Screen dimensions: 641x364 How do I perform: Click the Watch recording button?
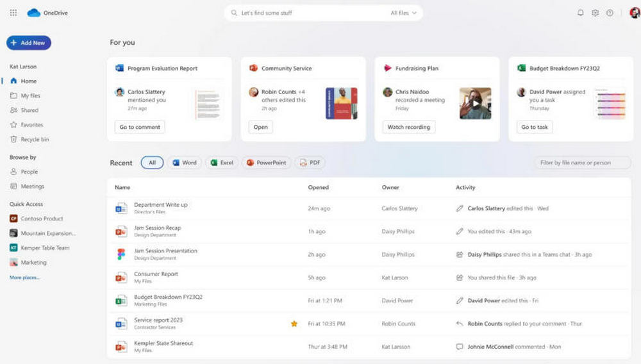tap(408, 127)
